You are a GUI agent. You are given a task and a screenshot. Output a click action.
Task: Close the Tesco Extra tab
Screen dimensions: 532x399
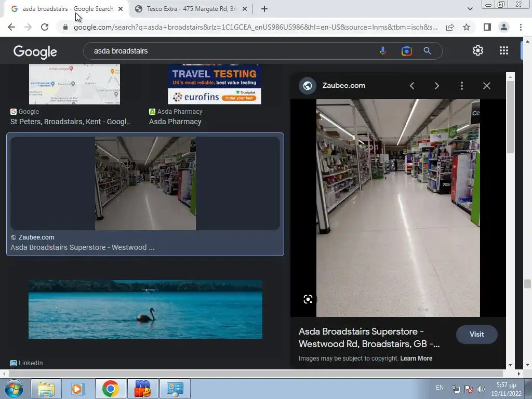point(245,9)
